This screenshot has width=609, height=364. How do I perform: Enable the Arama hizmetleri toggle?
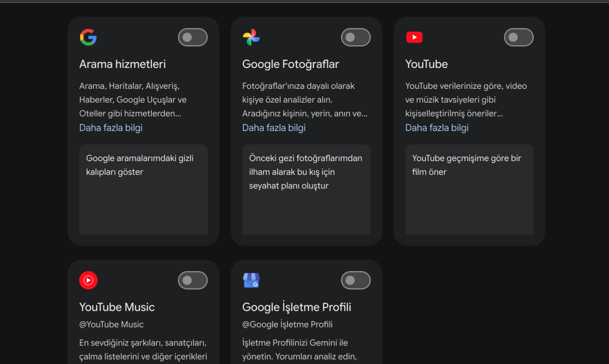coord(193,37)
